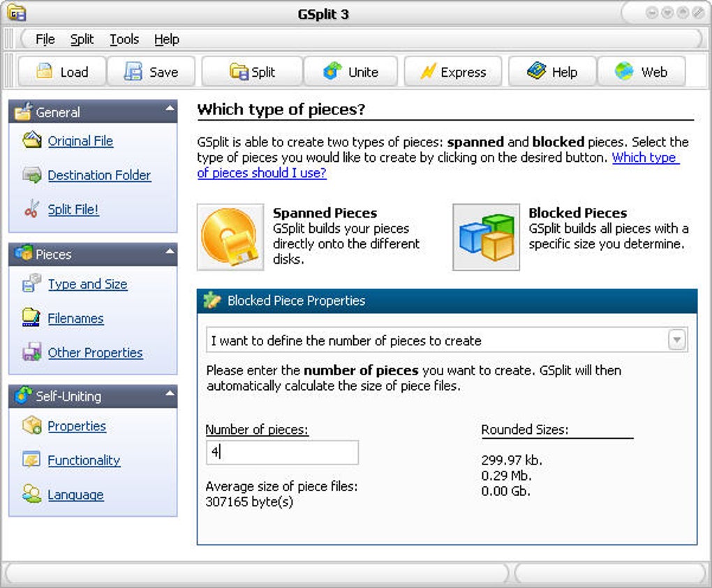Open the Filenames link
This screenshot has width=712, height=588.
(x=75, y=319)
